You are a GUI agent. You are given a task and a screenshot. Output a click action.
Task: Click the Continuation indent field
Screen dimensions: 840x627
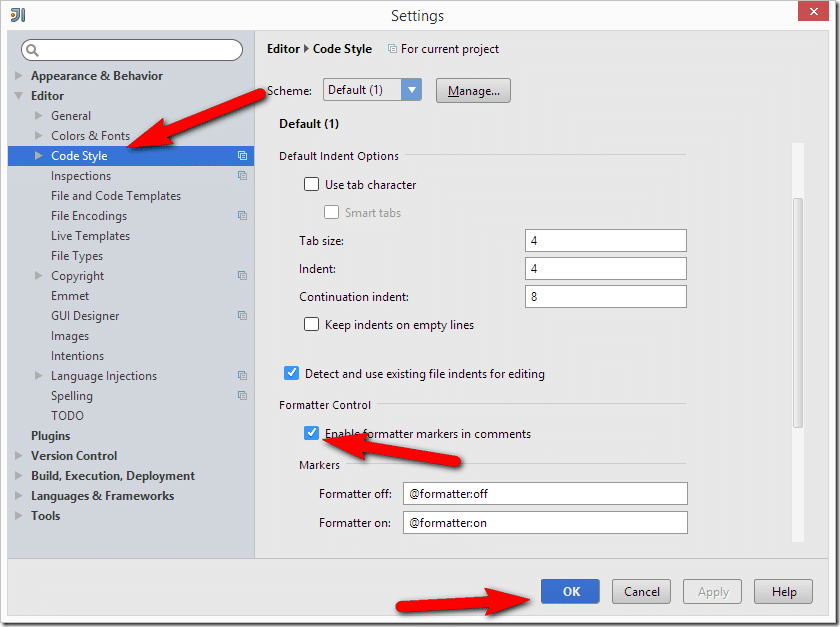(x=605, y=296)
